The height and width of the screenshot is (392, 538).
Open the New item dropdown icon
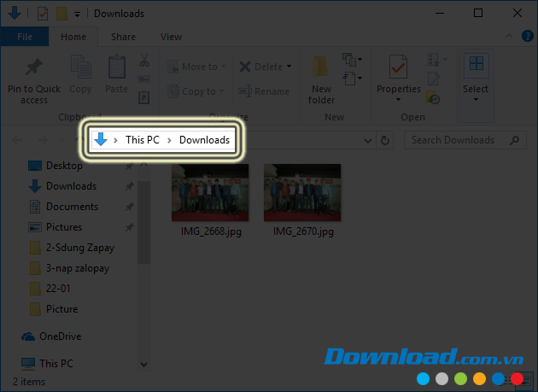(352, 60)
